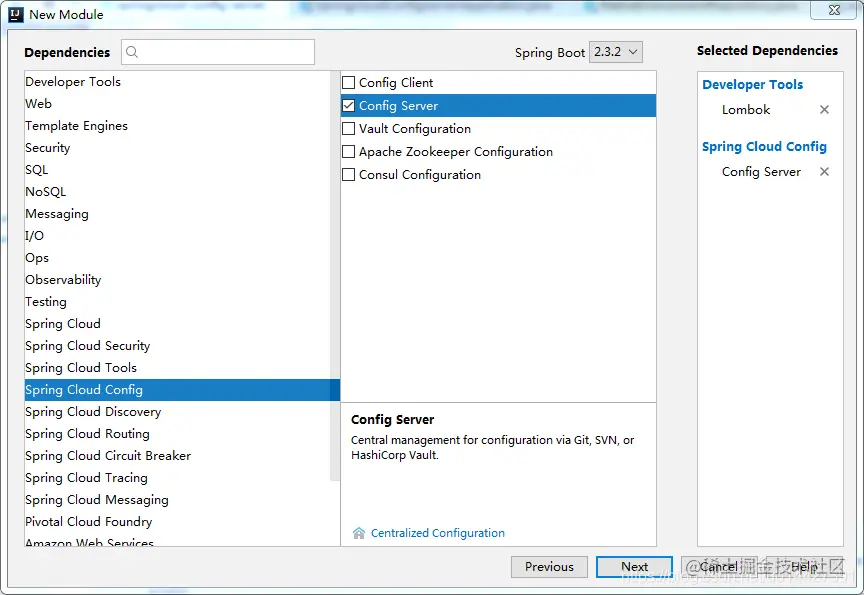Enable the Vault Configuration checkbox
Screen dimensions: 864x595
pos(348,129)
